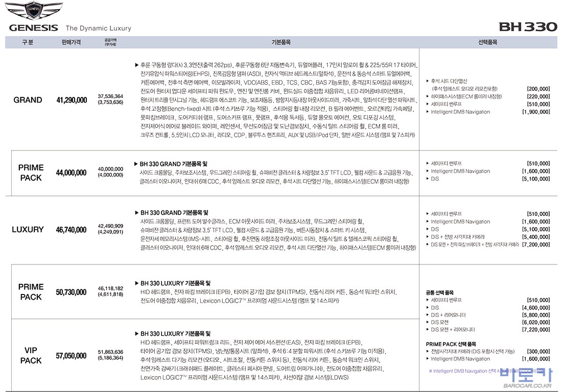Click the VIP PACK trim label
Image resolution: width=562 pixels, height=392 pixels.
coord(31,355)
